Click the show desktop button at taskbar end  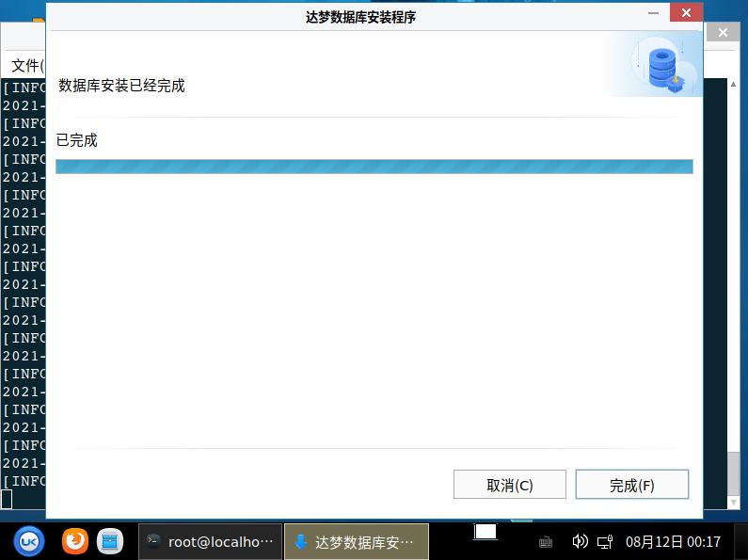pos(740,542)
